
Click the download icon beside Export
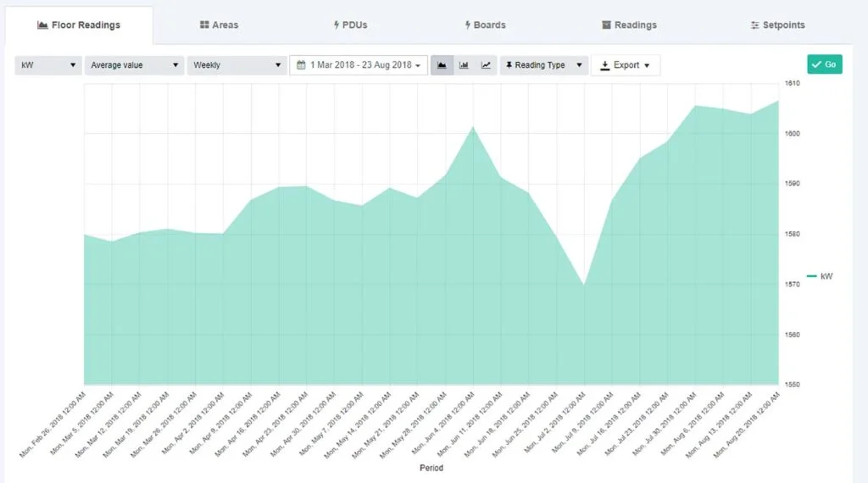click(x=604, y=65)
